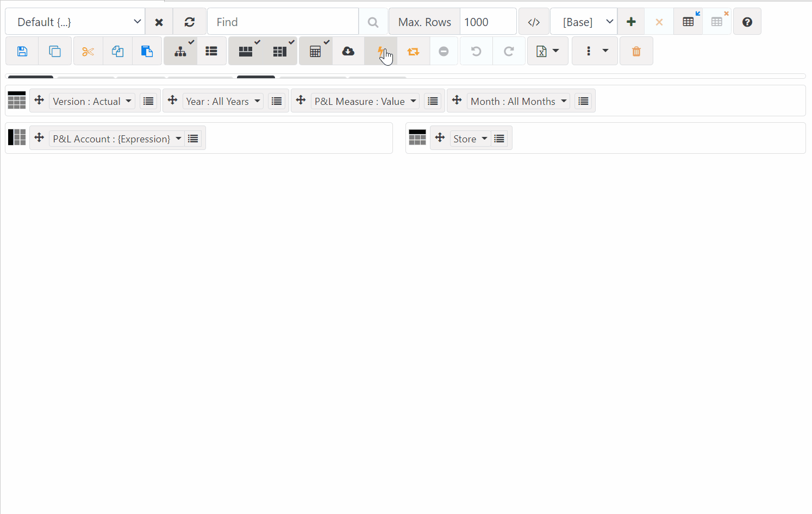The image size is (812, 514).
Task: Open the Excel export dropdown menu
Action: [547, 52]
